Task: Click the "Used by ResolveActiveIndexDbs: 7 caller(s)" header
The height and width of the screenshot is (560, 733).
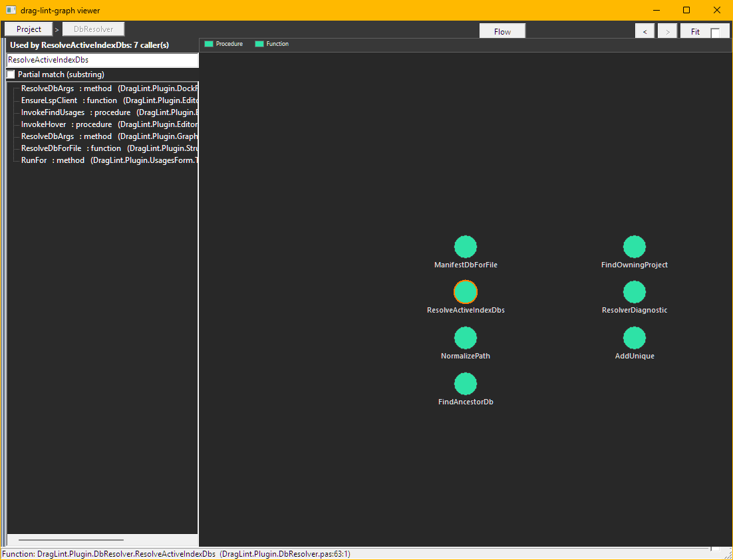Action: (x=89, y=45)
